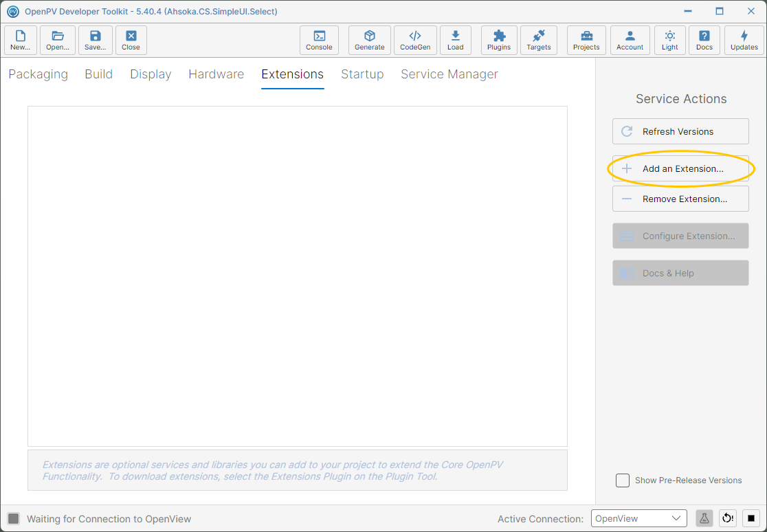Expand the Active Connection OpenView dropdown
The image size is (767, 532).
639,518
